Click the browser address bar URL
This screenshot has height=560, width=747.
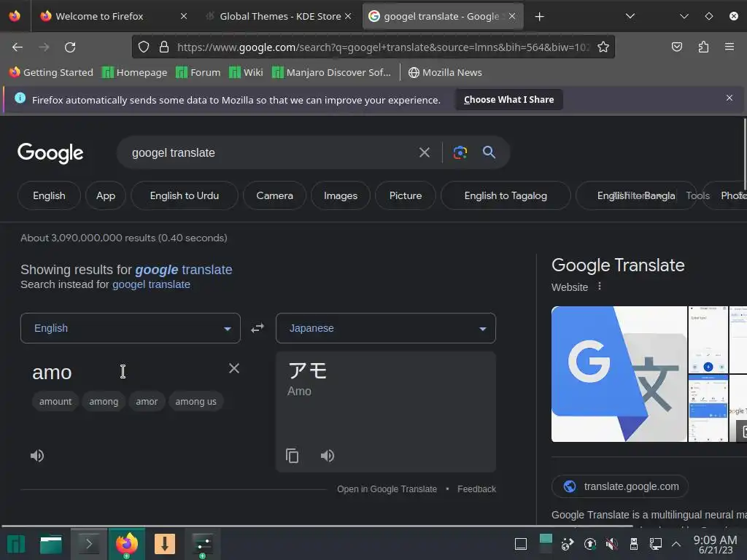tap(383, 47)
